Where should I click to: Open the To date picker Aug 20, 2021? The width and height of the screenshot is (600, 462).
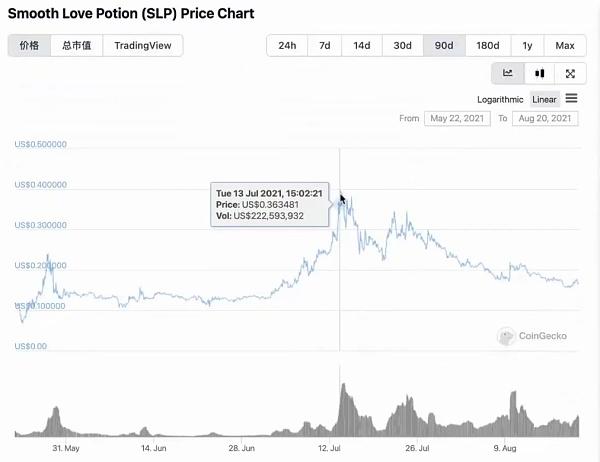tap(545, 118)
